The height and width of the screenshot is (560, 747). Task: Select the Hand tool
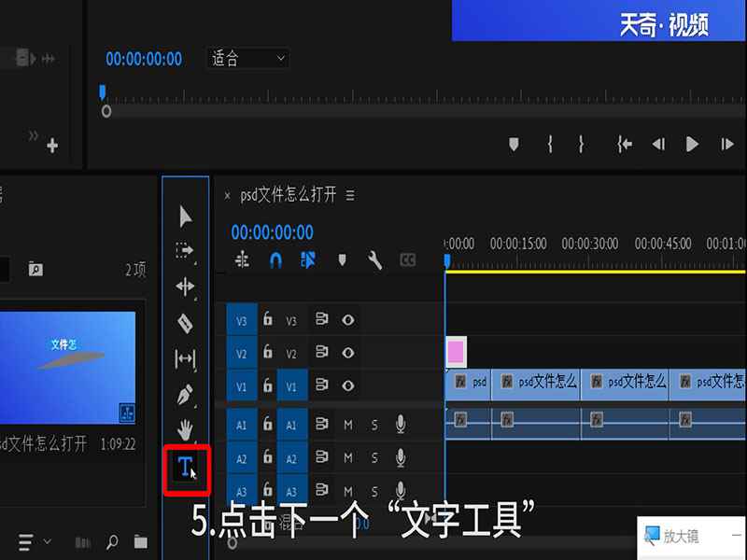(184, 428)
